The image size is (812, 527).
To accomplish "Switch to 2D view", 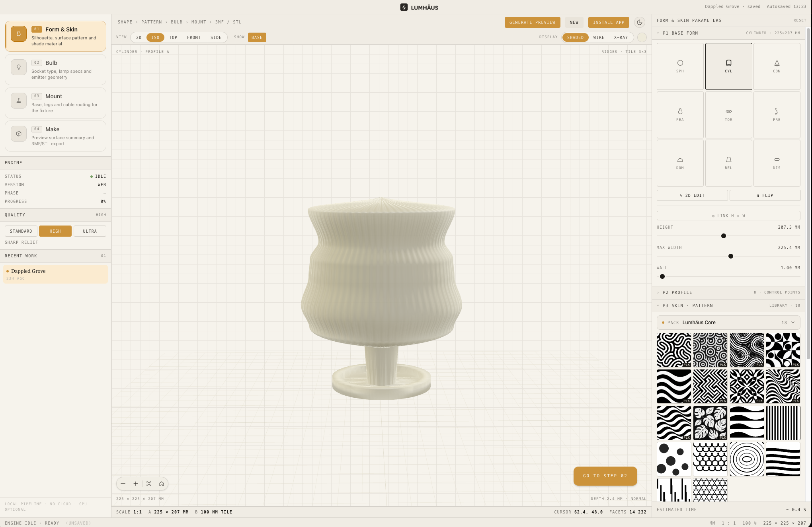I will click(139, 37).
